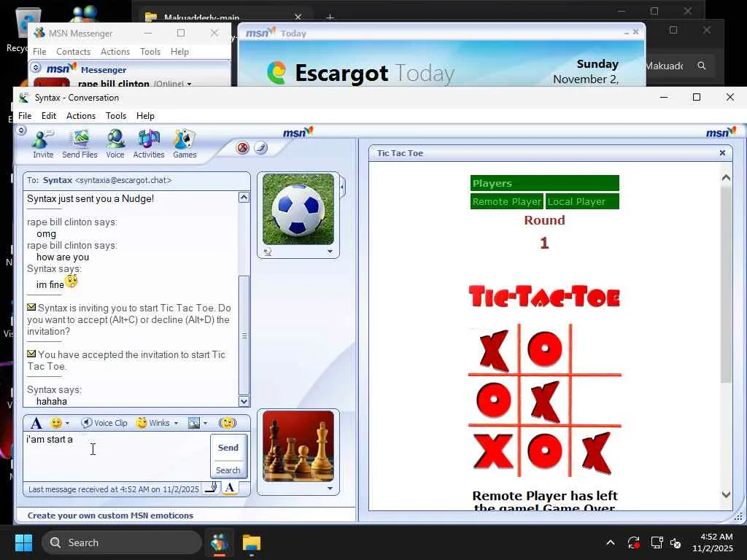Open soccer ball display picture options

[330, 252]
